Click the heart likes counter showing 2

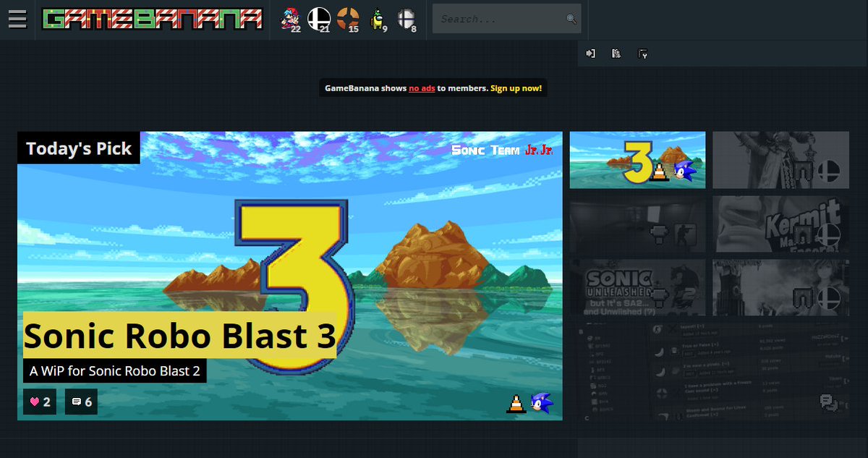click(40, 402)
